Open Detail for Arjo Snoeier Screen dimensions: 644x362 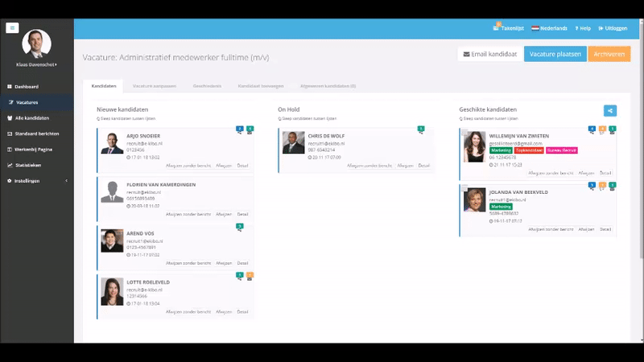pyautogui.click(x=242, y=166)
